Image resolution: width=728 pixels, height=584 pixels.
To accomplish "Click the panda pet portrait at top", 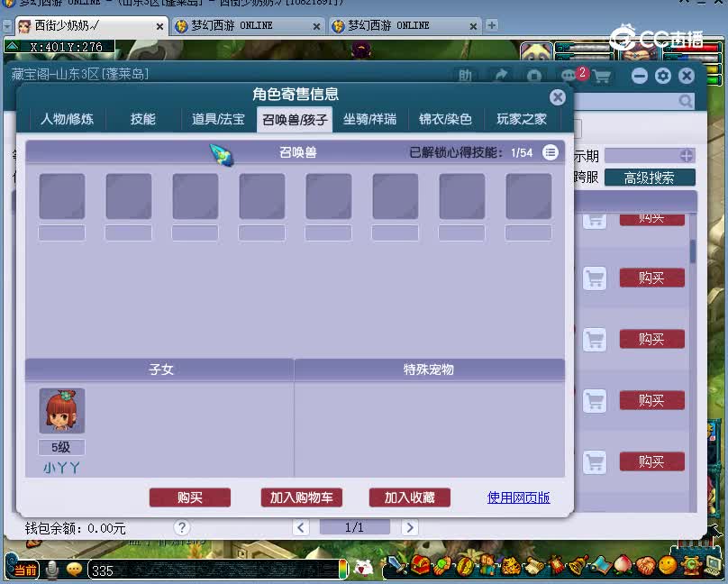I will (537, 50).
